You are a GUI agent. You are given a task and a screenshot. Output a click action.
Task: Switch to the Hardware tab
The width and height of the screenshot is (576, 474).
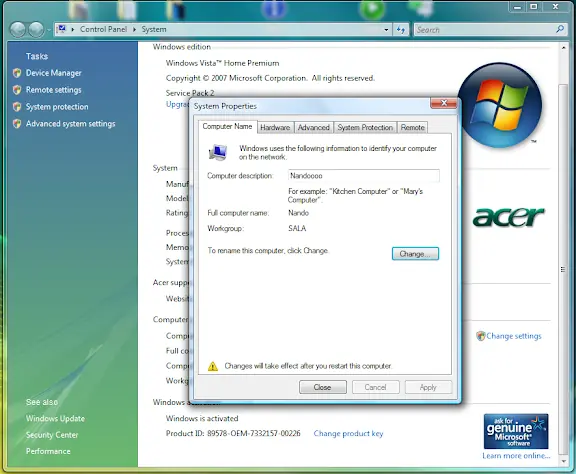pyautogui.click(x=275, y=128)
